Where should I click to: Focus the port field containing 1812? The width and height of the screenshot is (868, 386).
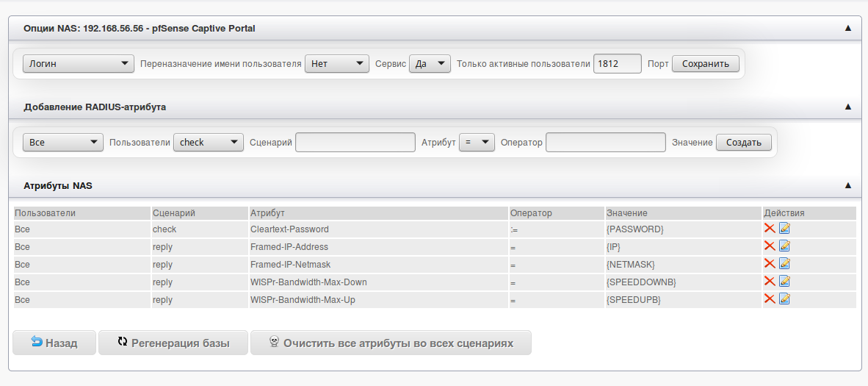[617, 64]
